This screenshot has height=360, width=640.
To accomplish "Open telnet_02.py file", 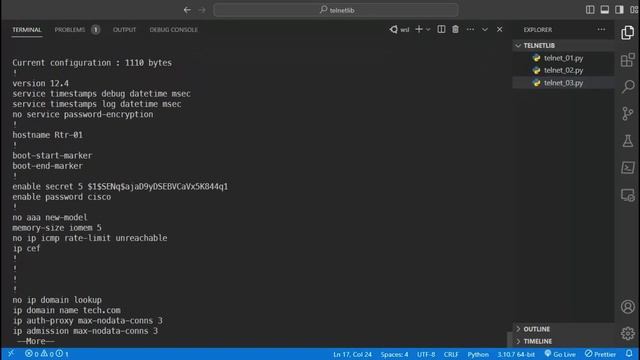I will tap(563, 70).
